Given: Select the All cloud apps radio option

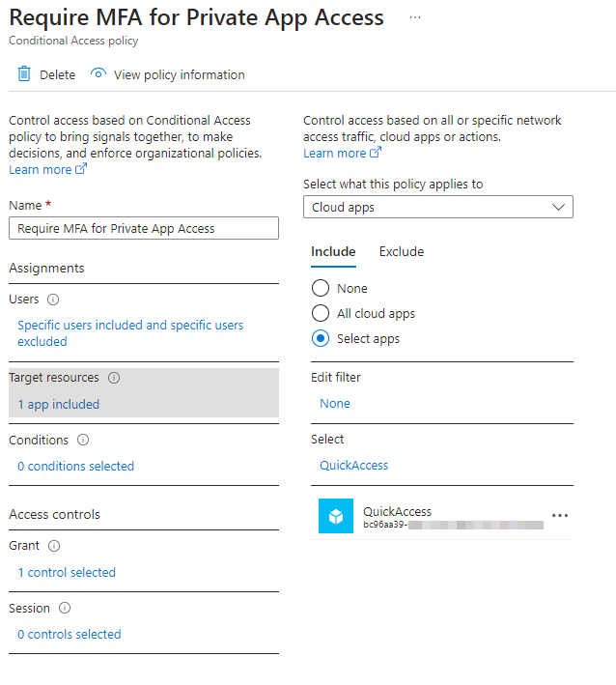Looking at the screenshot, I should coord(322,313).
